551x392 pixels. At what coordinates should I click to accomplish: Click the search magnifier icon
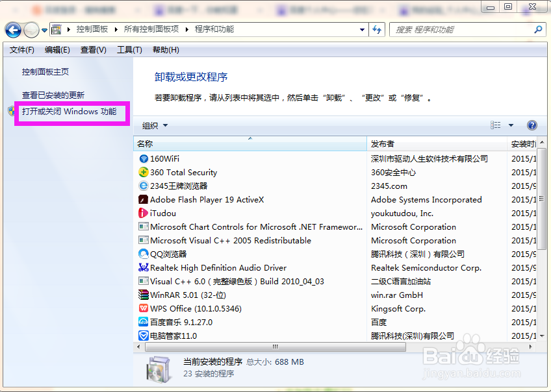pos(538,29)
